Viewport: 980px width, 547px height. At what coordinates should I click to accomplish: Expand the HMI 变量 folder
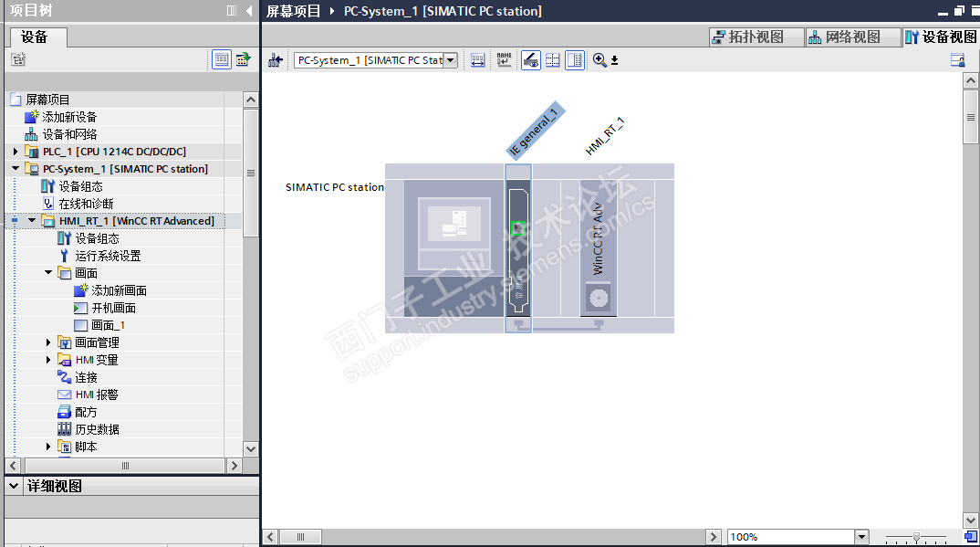(x=48, y=360)
